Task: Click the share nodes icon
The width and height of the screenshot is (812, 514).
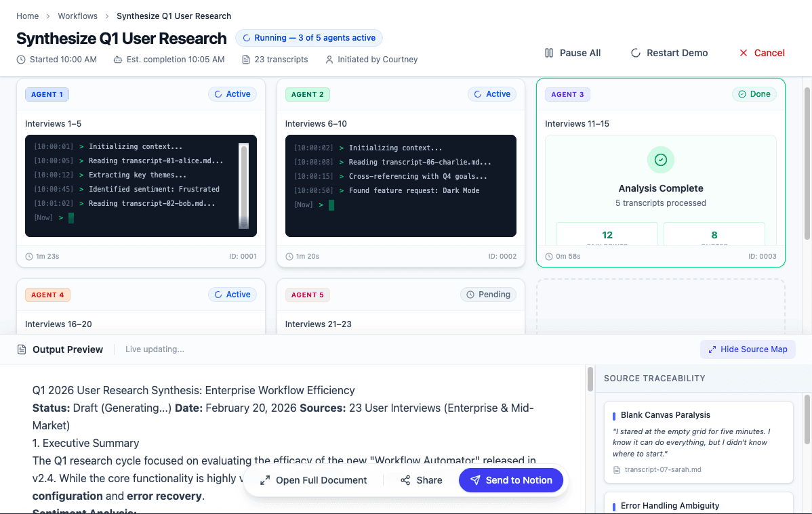Action: coord(405,480)
